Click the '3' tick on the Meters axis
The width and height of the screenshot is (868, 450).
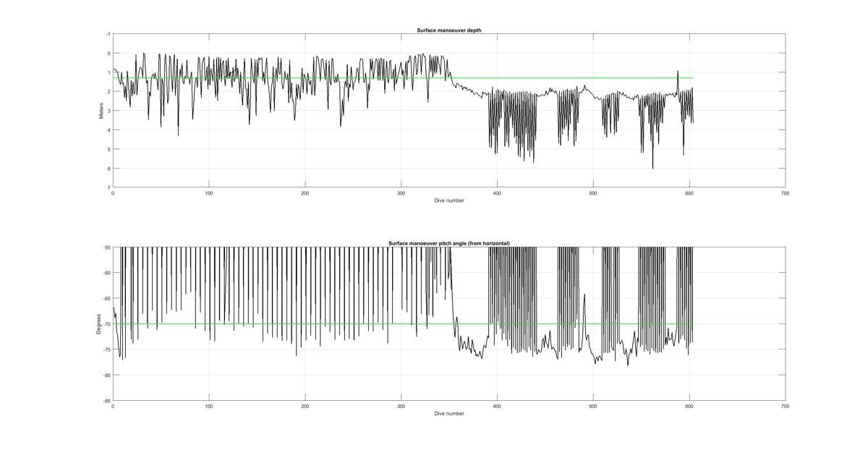(x=109, y=111)
